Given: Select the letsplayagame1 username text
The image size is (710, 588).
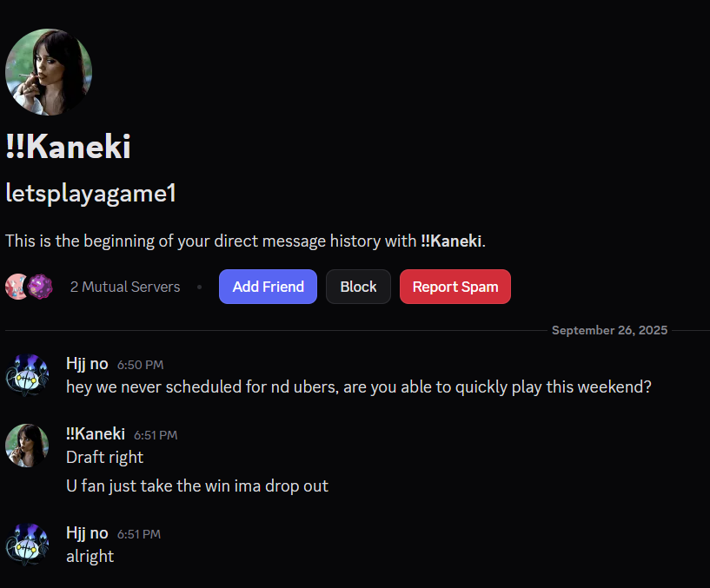Looking at the screenshot, I should tap(90, 194).
